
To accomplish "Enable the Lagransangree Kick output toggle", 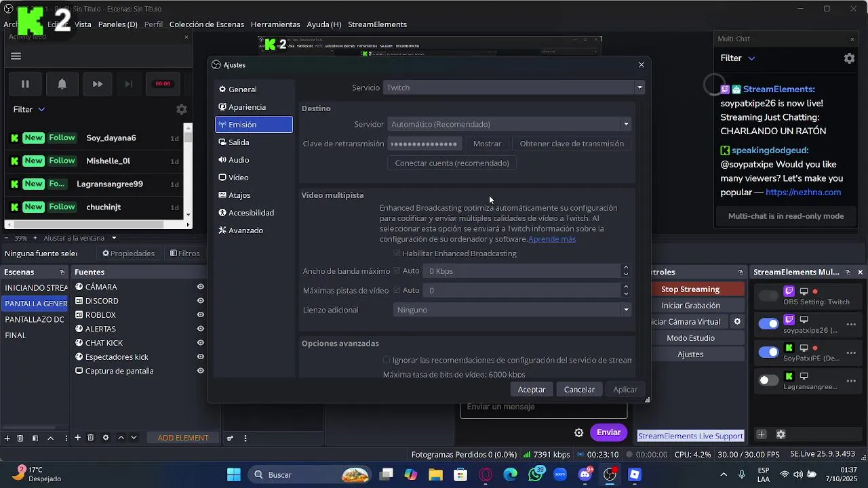I will click(768, 380).
